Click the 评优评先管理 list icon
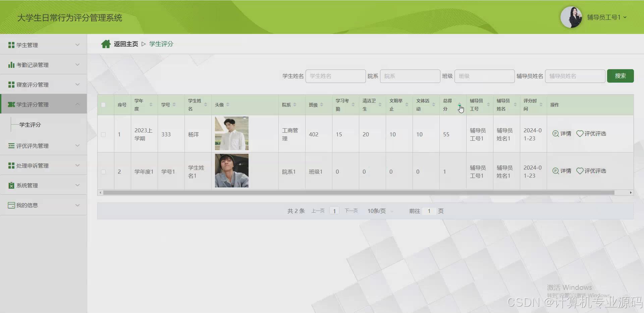The image size is (644, 313). [x=11, y=146]
